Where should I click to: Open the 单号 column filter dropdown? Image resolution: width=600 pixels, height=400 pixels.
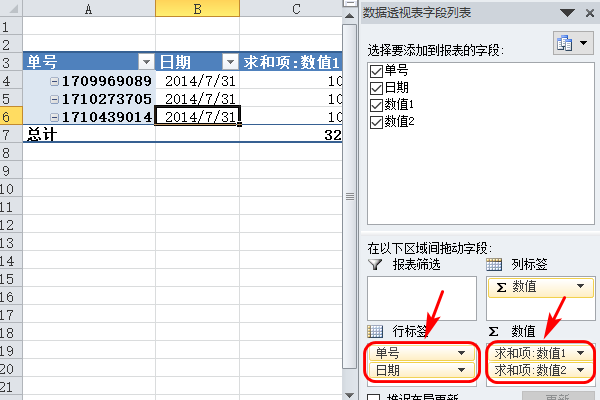tap(146, 62)
